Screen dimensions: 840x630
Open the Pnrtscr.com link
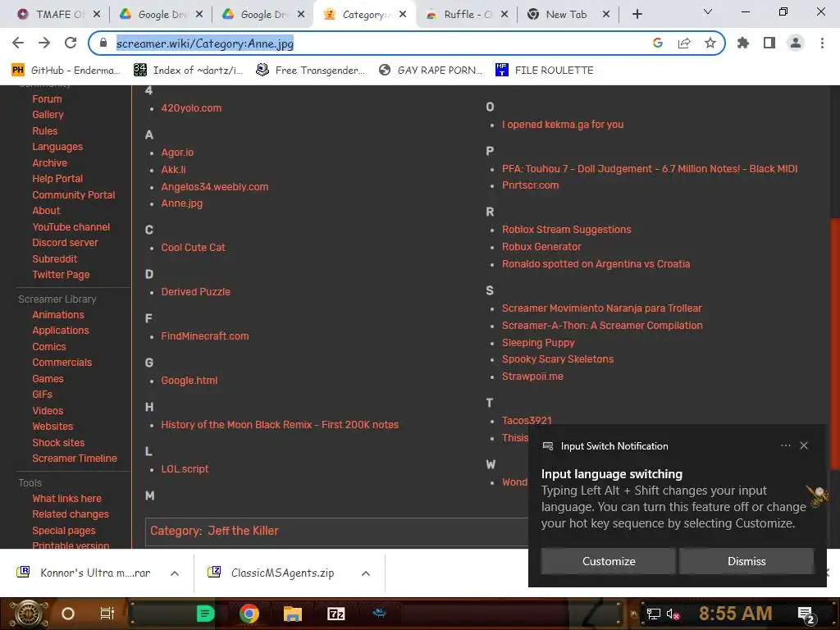pos(530,185)
